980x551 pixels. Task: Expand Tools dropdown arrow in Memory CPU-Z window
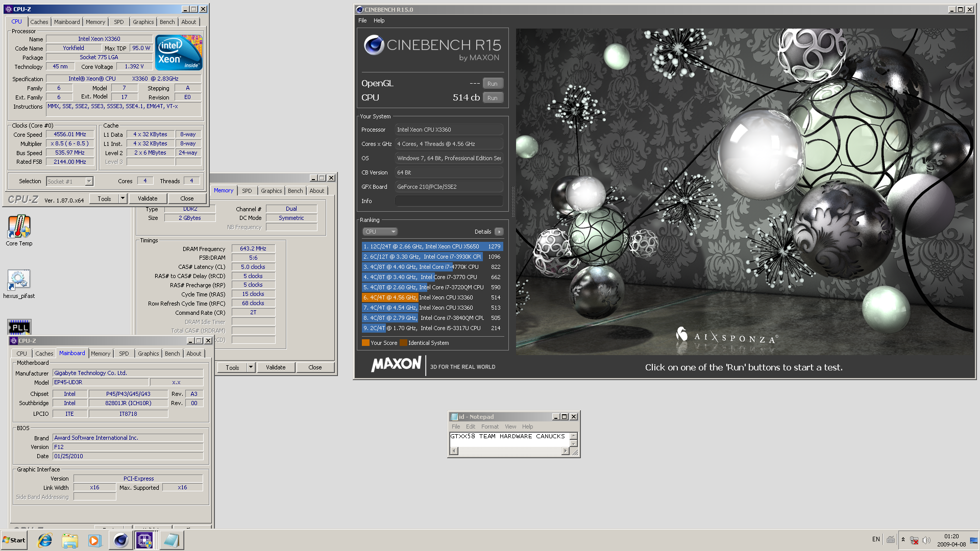[x=251, y=367]
